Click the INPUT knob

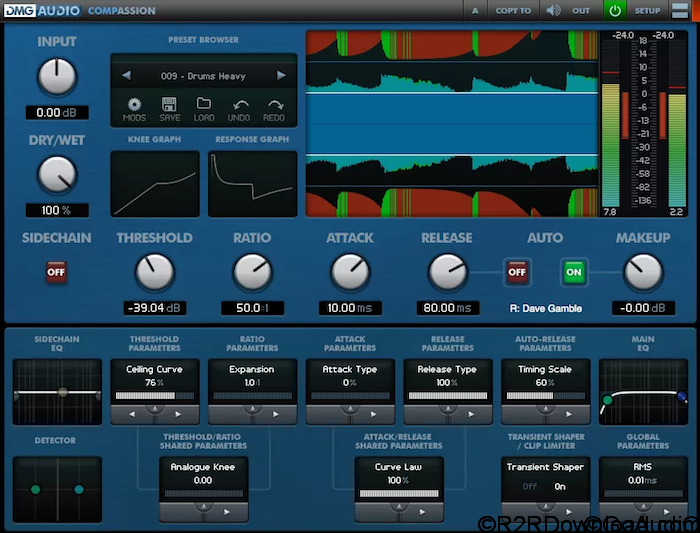(x=57, y=77)
